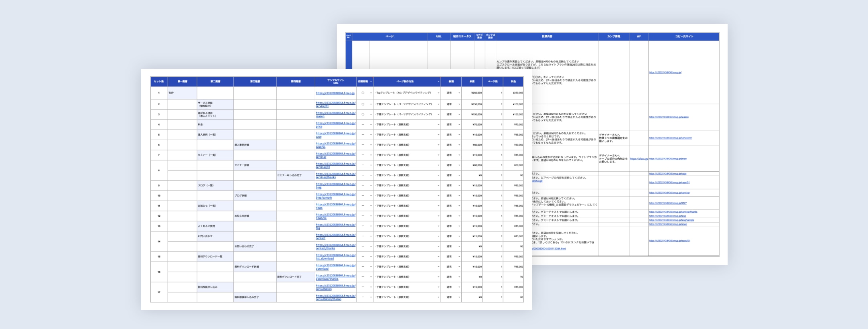Select the お知らせ（一覧） cell
The width and height of the screenshot is (868, 329).
[215, 206]
